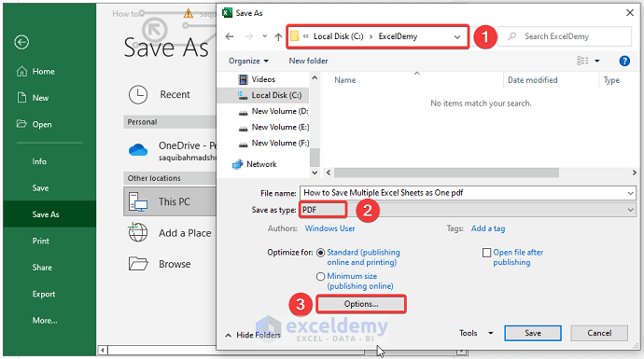Click the navigation pane scroll up arrow
This screenshot has height=359, width=644.
click(315, 77)
